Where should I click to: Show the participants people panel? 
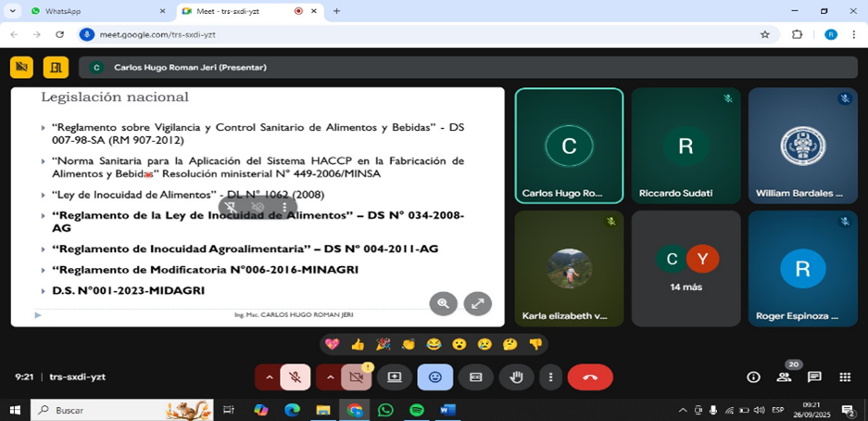tap(784, 377)
